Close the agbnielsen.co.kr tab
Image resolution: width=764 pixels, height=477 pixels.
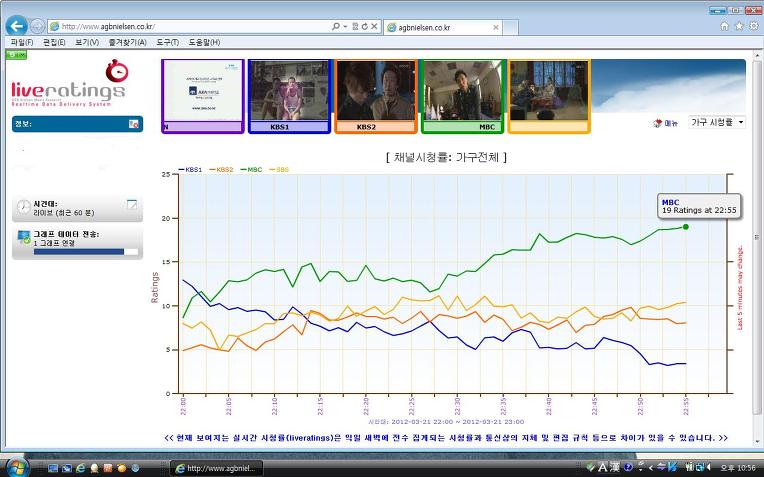[496, 28]
